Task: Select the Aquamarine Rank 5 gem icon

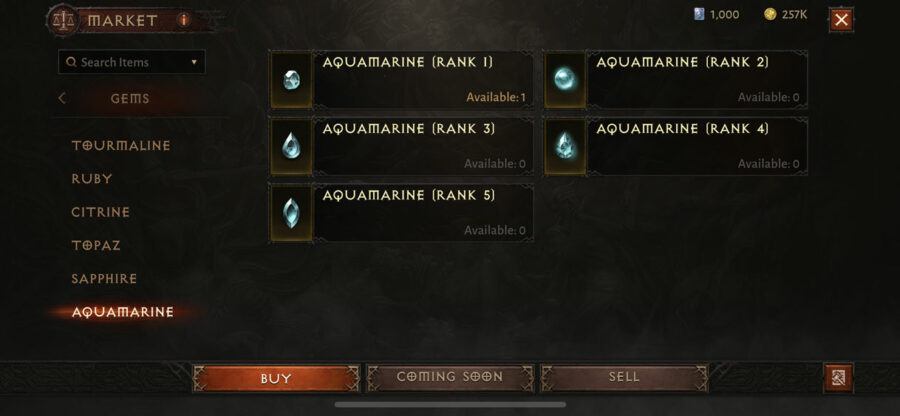Action: tap(292, 213)
